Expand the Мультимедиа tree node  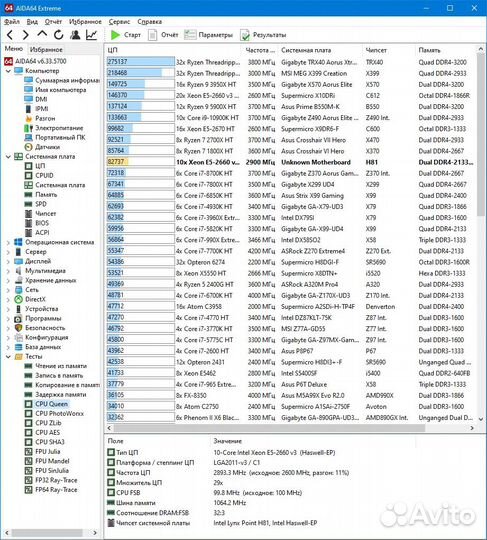pos(8,271)
